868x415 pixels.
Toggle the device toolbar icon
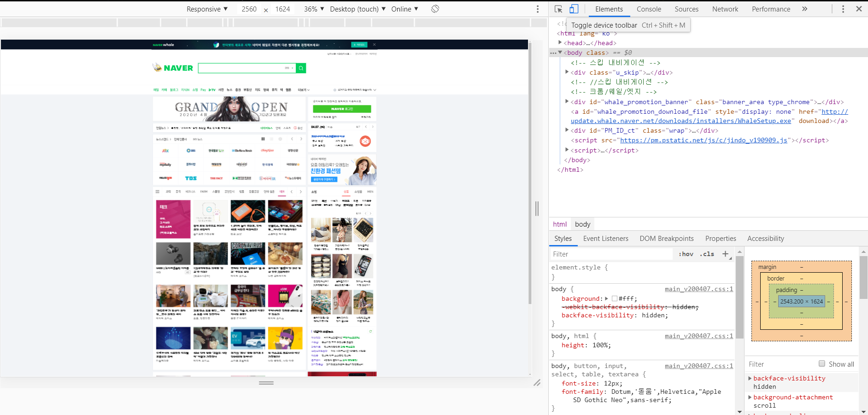(574, 9)
